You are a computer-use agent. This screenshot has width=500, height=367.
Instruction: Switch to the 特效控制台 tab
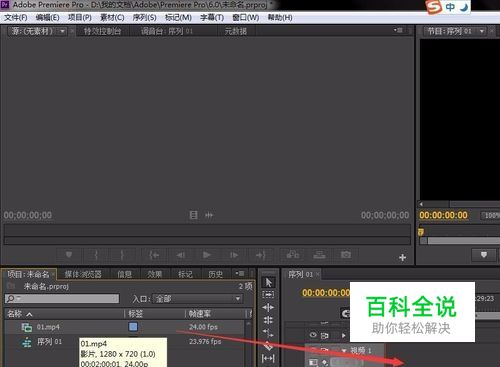tap(102, 31)
